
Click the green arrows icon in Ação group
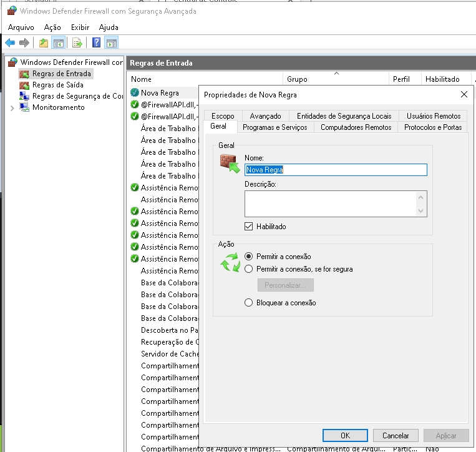coord(230,262)
